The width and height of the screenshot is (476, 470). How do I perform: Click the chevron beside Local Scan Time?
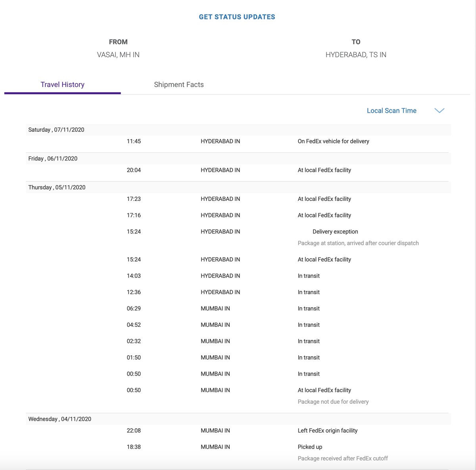[439, 110]
